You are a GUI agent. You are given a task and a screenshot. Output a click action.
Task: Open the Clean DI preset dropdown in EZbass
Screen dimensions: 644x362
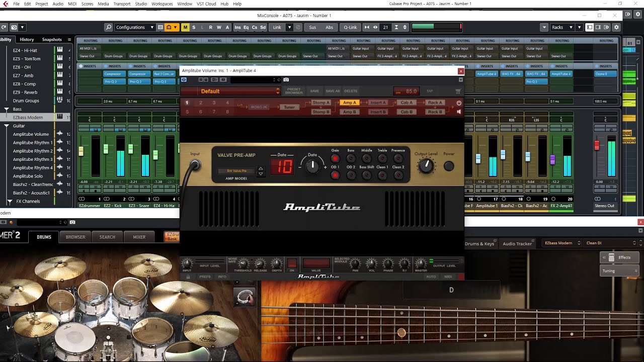click(611, 243)
